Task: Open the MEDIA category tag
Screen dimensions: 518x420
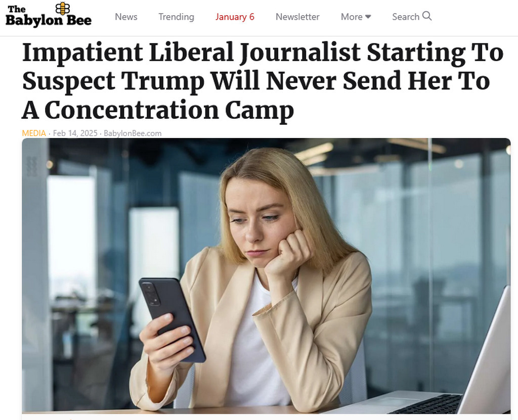Action: click(34, 133)
